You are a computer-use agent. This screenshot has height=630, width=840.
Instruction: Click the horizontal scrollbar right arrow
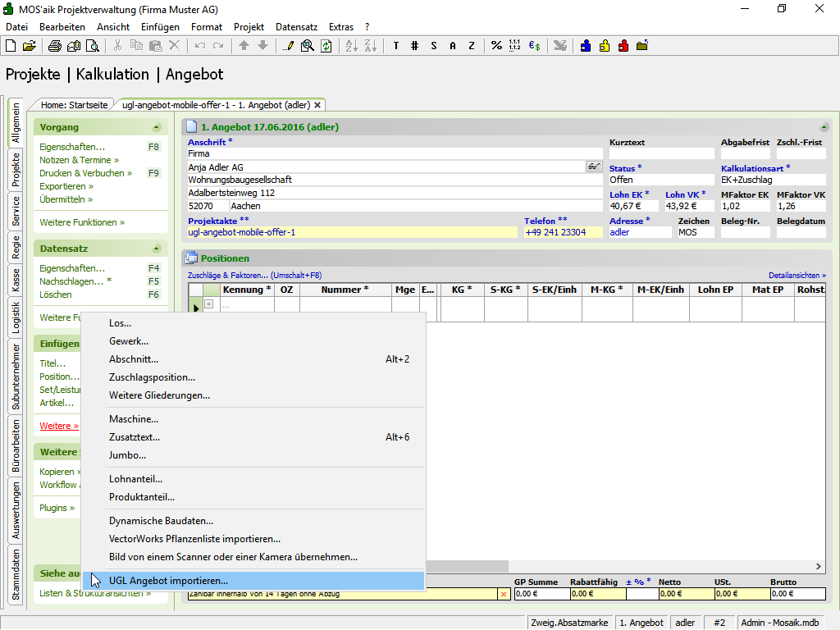[x=818, y=567]
